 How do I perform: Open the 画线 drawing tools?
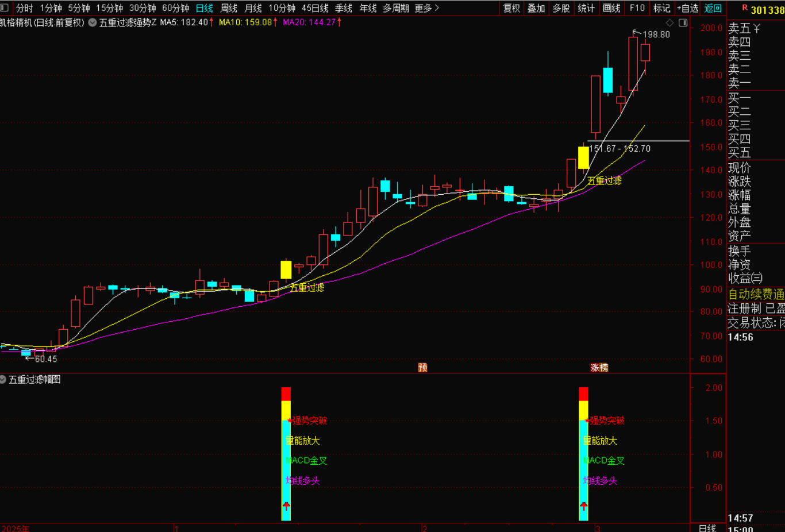coord(611,8)
